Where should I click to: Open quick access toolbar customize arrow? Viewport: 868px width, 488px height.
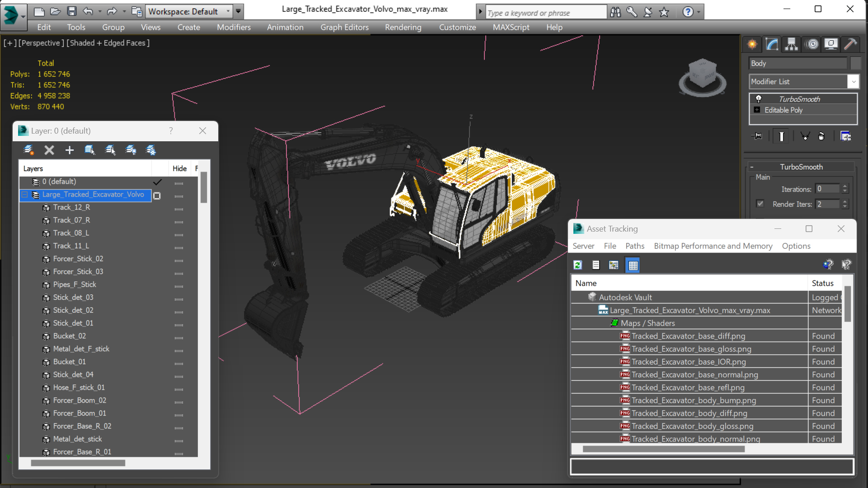(238, 11)
